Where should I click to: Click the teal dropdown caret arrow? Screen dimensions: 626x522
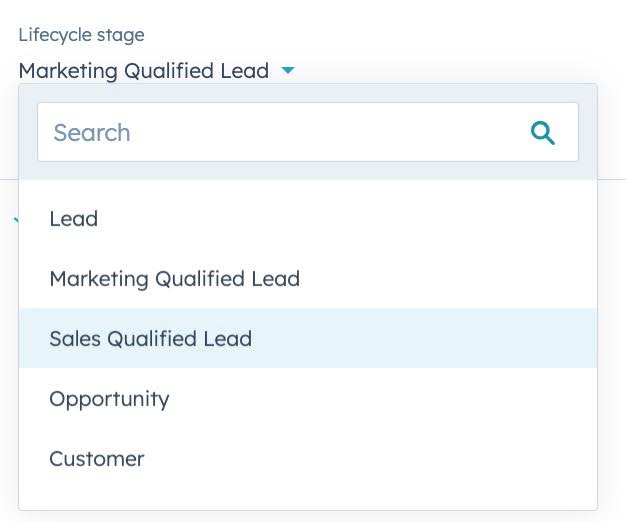point(288,71)
